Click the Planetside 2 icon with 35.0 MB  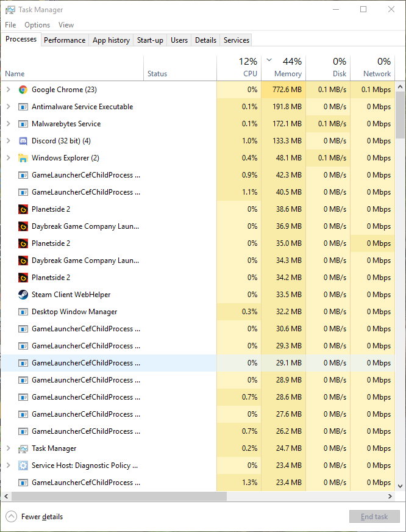[x=23, y=243]
